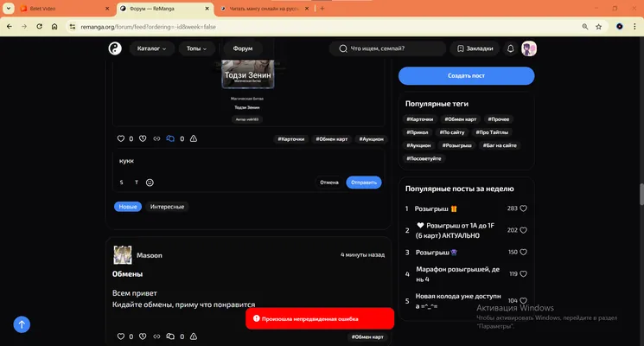Image resolution: width=644 pixels, height=346 pixels.
Task: Select popular tag #Прикол
Action: (x=418, y=132)
